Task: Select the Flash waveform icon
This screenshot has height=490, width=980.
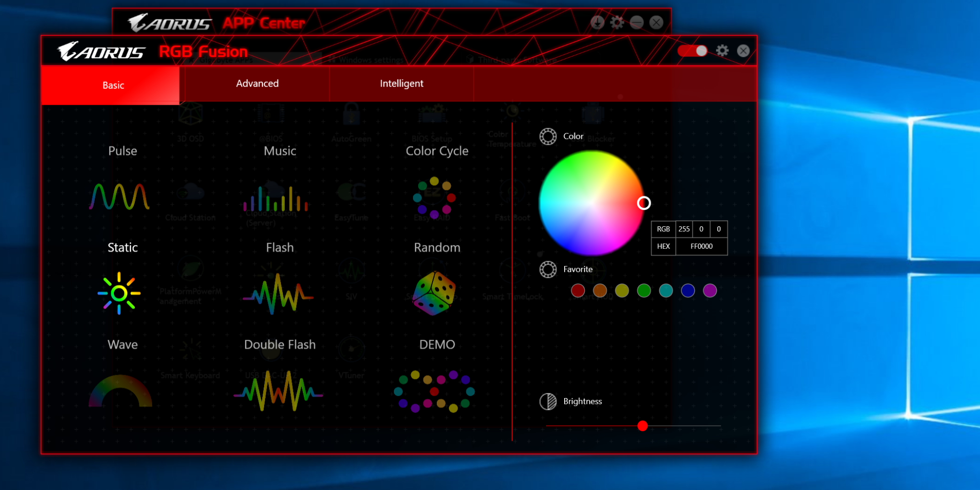Action: tap(278, 294)
